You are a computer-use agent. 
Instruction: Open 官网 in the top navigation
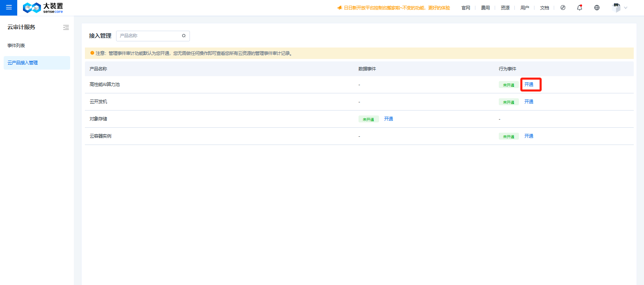pos(466,8)
